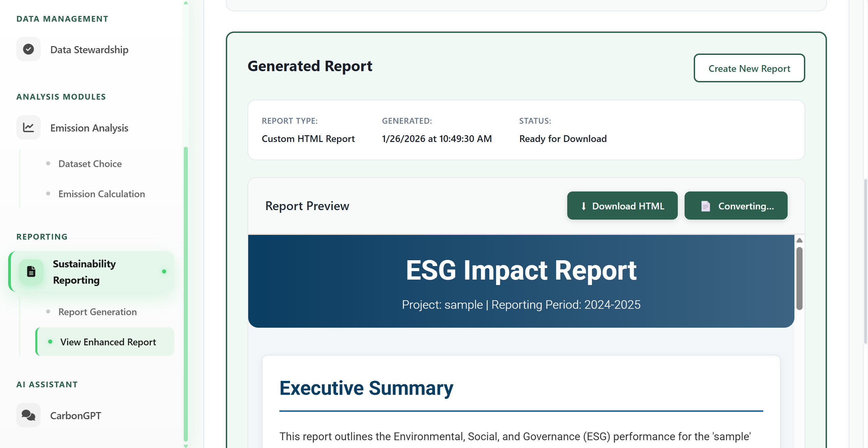This screenshot has width=868, height=448.
Task: Open the Dataset Choice sub-item
Action: 90,164
